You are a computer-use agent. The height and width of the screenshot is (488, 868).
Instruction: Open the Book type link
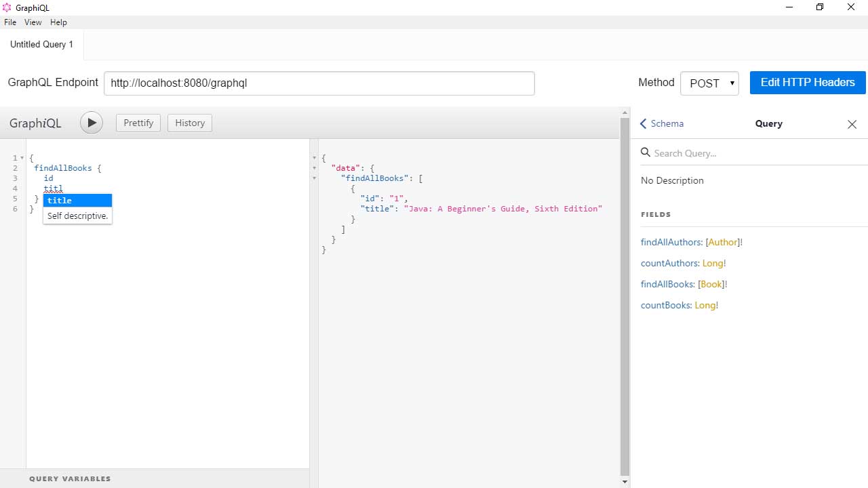pos(711,284)
